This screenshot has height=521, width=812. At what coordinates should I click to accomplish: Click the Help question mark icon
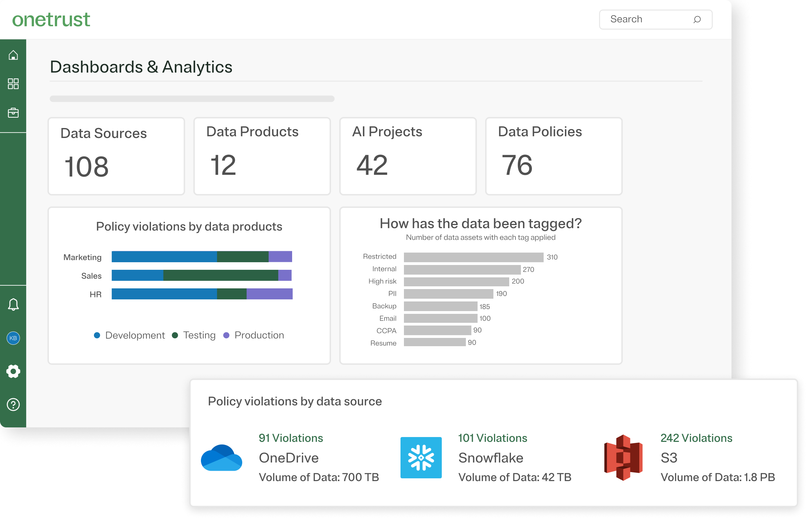pyautogui.click(x=13, y=405)
